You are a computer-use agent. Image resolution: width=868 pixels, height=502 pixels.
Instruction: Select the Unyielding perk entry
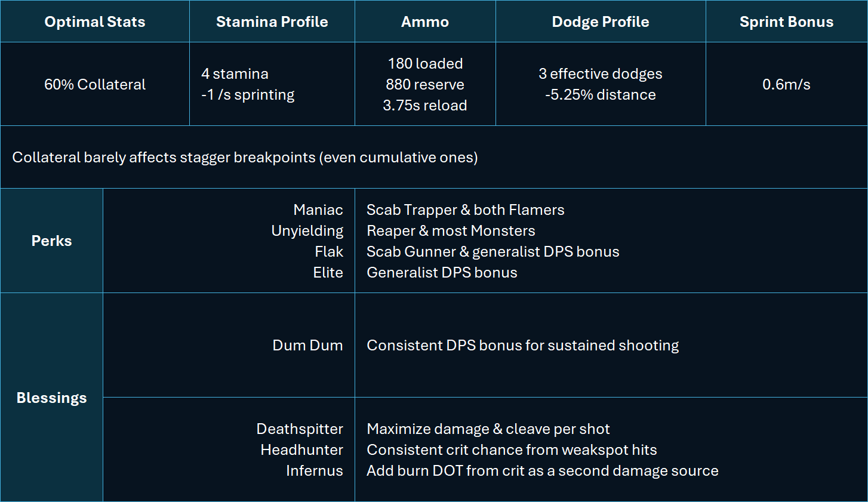click(x=307, y=230)
